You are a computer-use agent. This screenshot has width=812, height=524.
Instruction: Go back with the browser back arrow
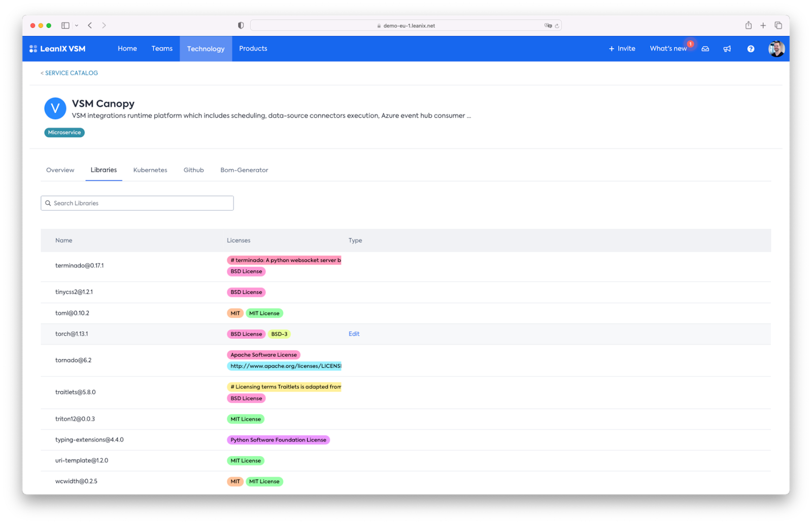click(90, 25)
